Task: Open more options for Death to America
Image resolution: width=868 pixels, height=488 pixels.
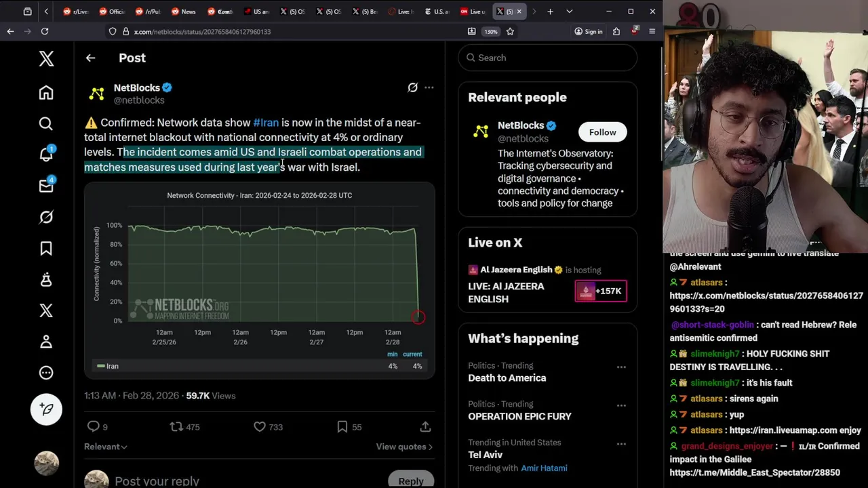Action: click(x=621, y=367)
